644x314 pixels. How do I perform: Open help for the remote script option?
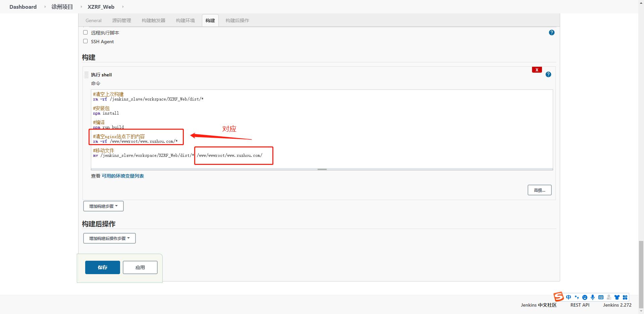551,33
